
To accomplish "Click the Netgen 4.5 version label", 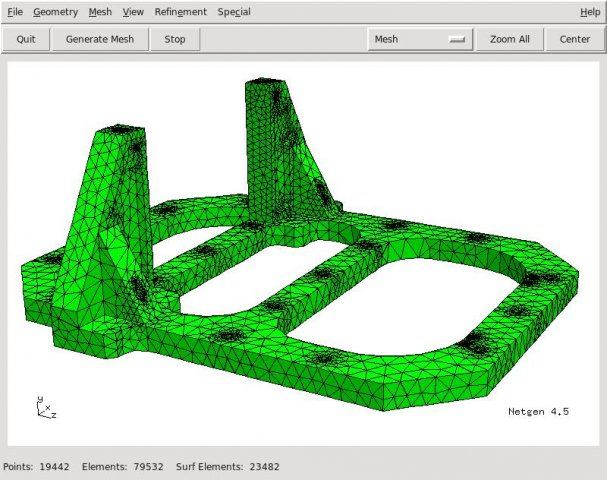I will pyautogui.click(x=538, y=411).
